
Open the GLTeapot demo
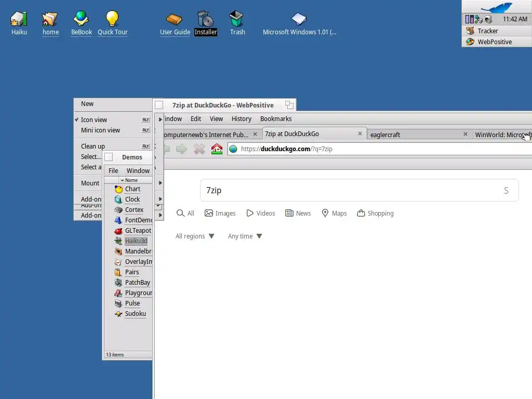pos(133,231)
